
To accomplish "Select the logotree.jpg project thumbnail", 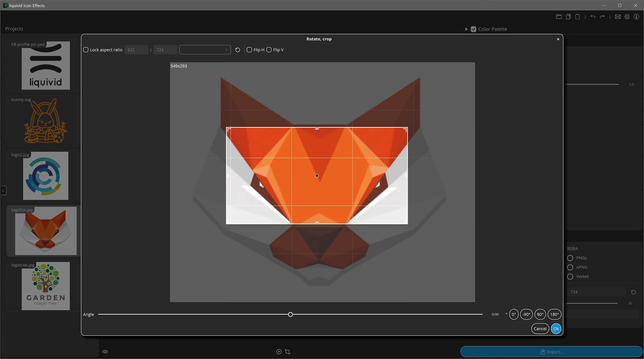I will (45, 286).
